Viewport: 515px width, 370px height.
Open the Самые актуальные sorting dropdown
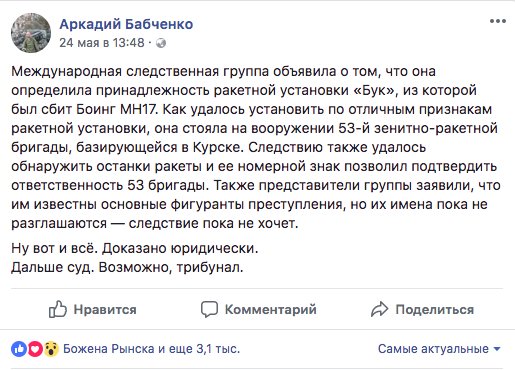(439, 349)
